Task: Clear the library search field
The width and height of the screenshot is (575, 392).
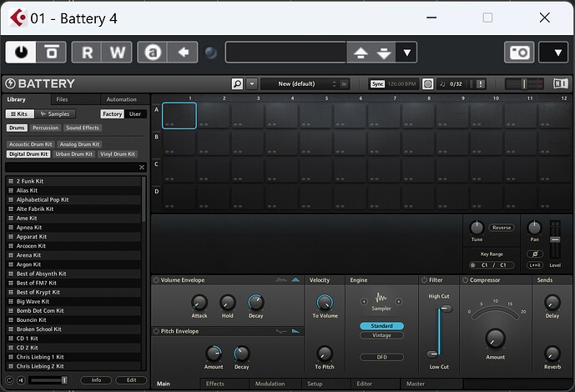Action: [142, 168]
